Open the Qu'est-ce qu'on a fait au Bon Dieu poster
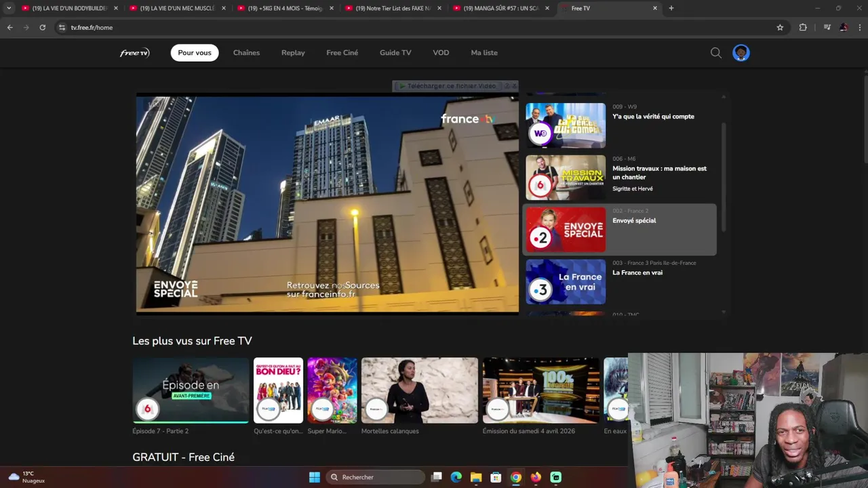 (x=278, y=390)
